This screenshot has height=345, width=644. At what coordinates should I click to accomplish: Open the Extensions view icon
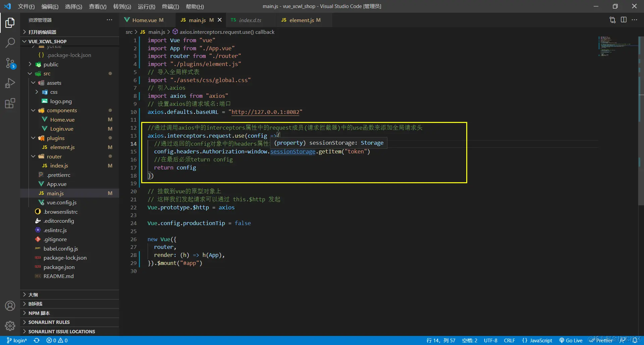[x=10, y=103]
